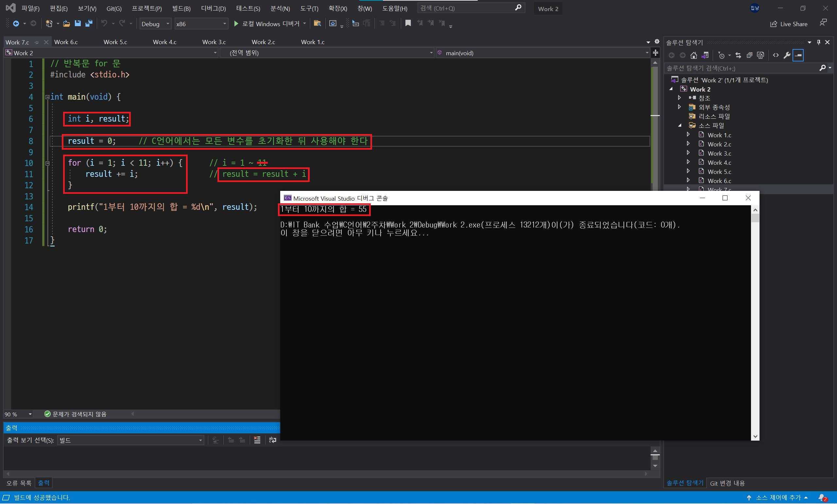This screenshot has height=504, width=837.
Task: Toggle the Preview Selected Items button
Action: tap(798, 55)
